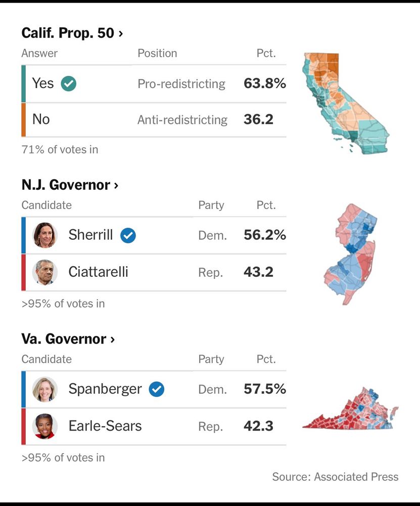
Task: Click the Source: Associated Press credit
Action: click(x=335, y=477)
